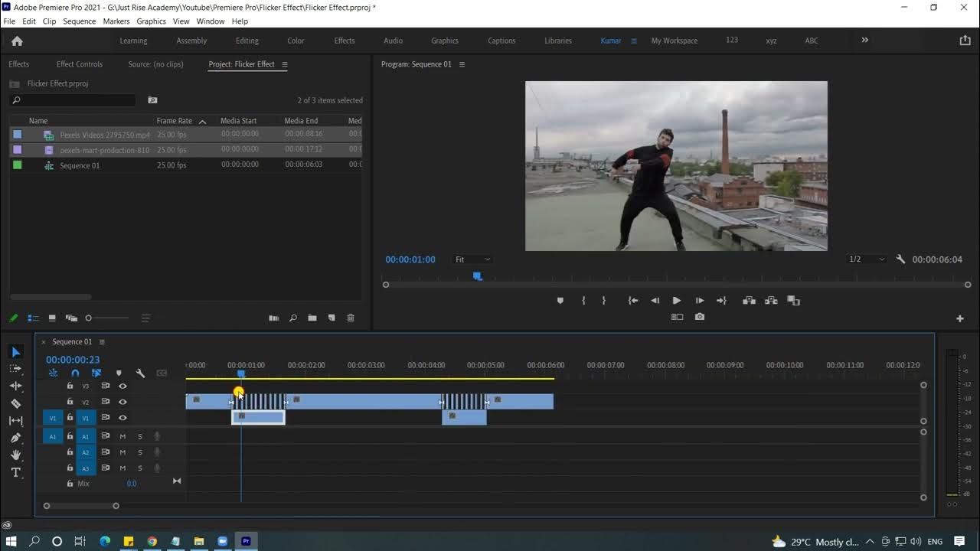This screenshot has height=551, width=980.
Task: Switch Project panel to Icon View
Action: 52,318
